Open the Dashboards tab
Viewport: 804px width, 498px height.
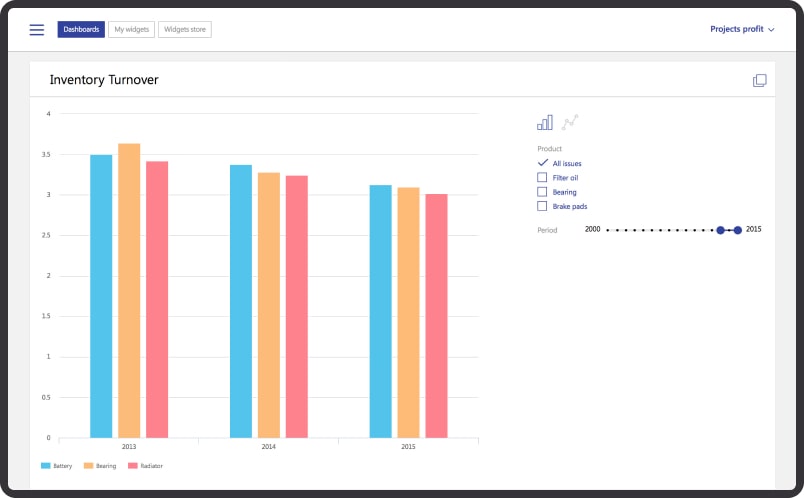click(81, 30)
